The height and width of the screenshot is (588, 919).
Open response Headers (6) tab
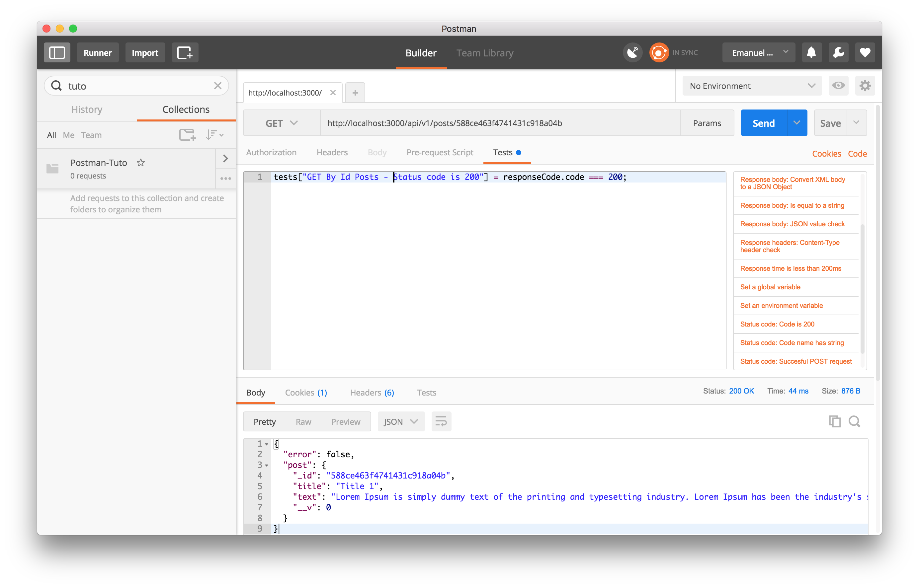click(x=372, y=393)
